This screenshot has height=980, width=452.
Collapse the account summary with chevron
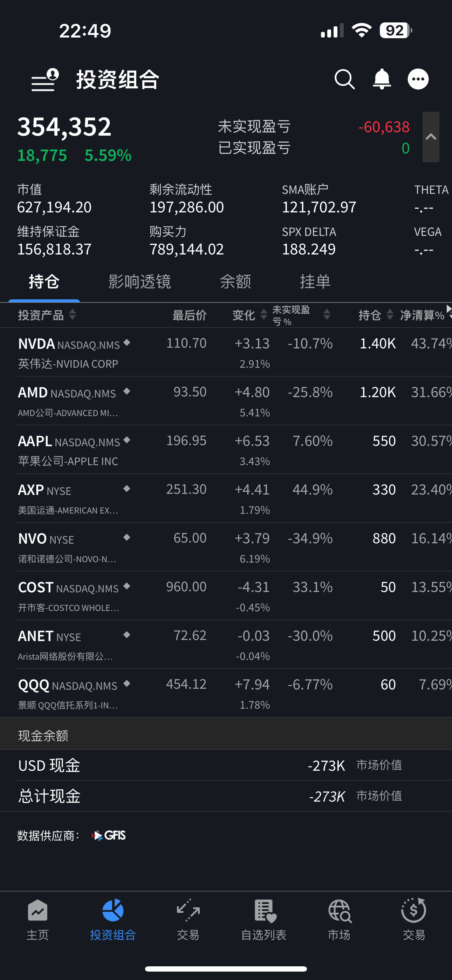[x=431, y=137]
